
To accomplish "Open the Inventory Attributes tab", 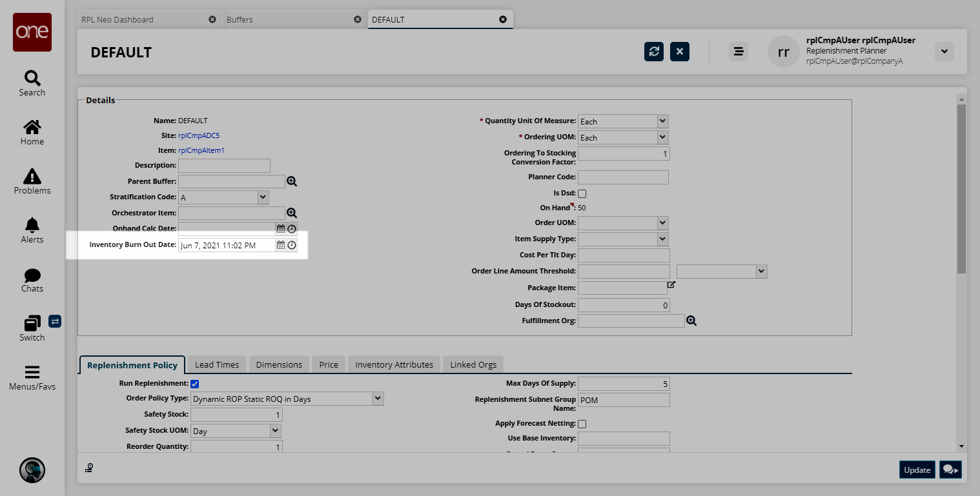I will pyautogui.click(x=394, y=364).
